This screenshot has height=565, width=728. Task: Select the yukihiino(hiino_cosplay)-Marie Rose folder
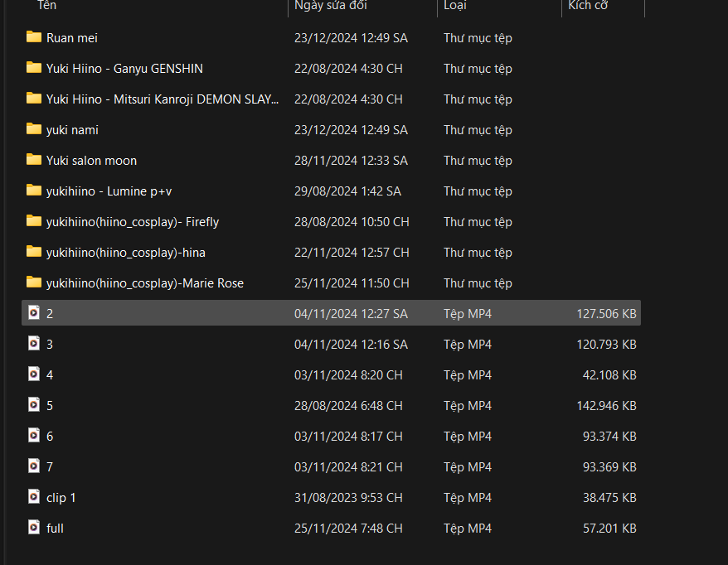(145, 282)
